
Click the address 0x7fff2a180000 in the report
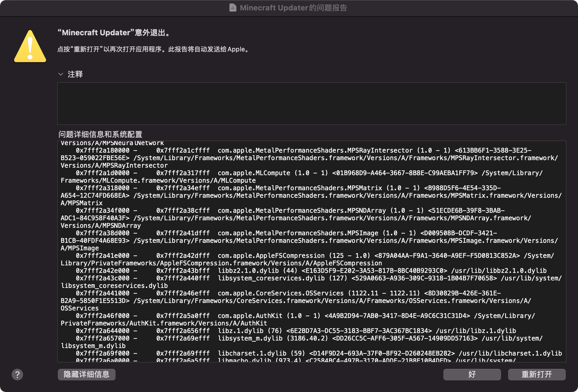click(103, 151)
